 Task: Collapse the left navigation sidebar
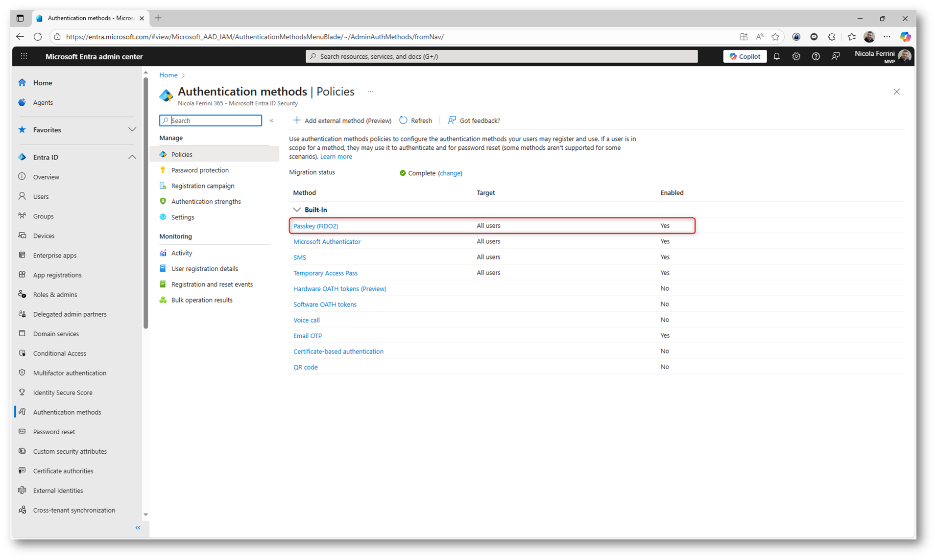(138, 528)
